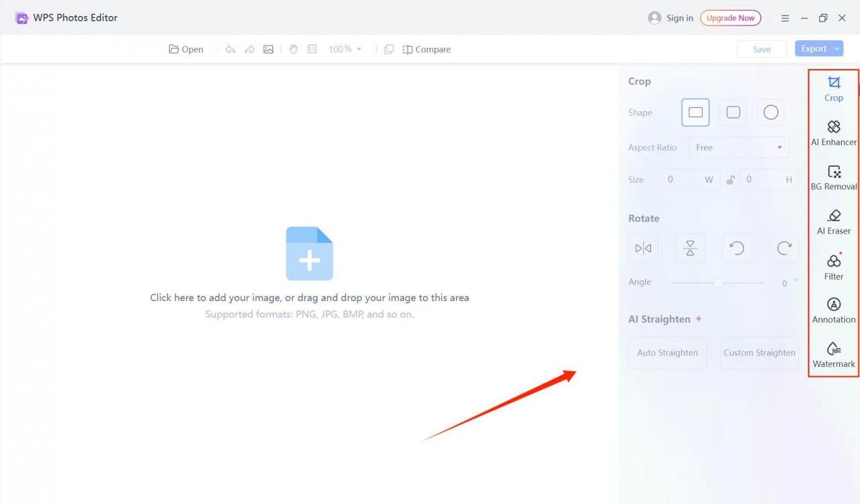Click the height size input field
Image resolution: width=860 pixels, height=504 pixels.
(x=769, y=179)
